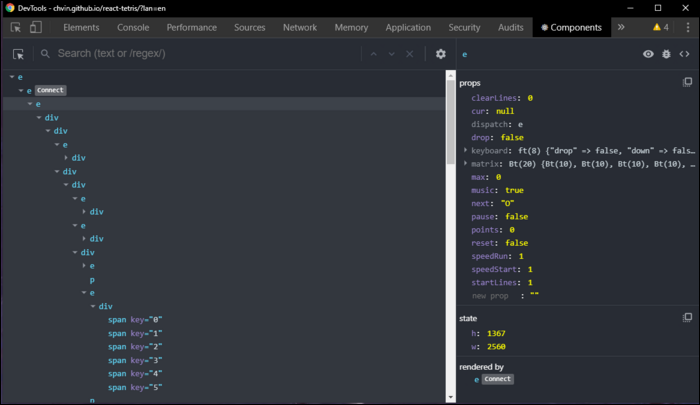
Task: Activate the DevTools inspect element picker
Action: [x=16, y=27]
